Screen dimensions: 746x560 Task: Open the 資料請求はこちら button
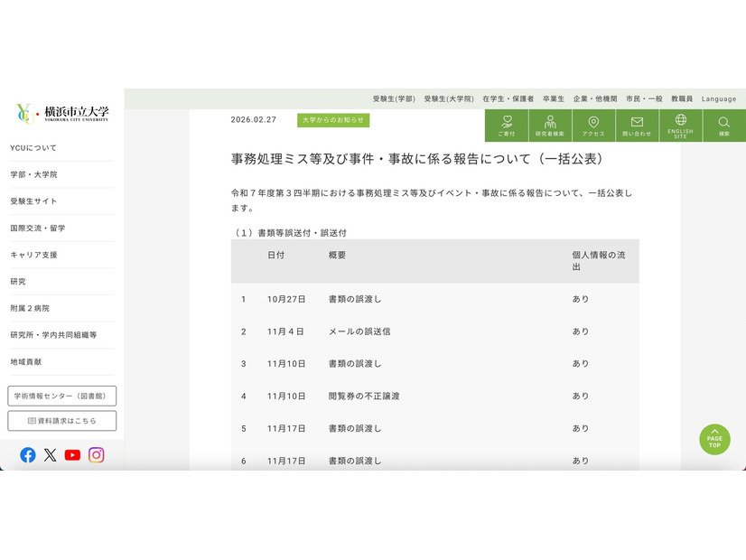(x=61, y=421)
